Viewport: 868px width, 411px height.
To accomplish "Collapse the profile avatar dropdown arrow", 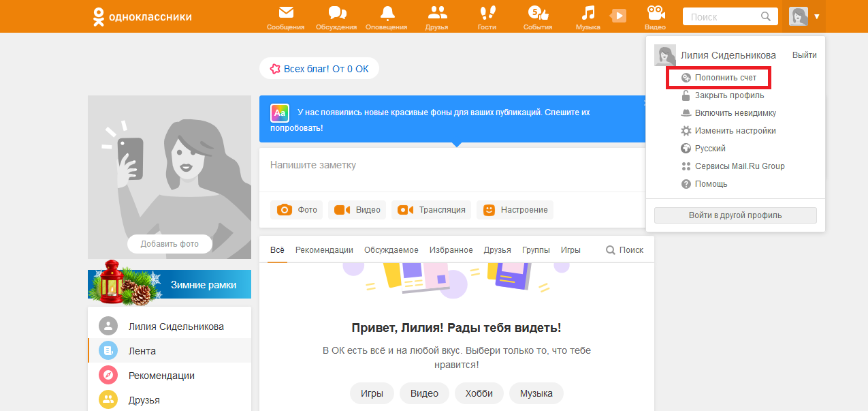I will 816,16.
